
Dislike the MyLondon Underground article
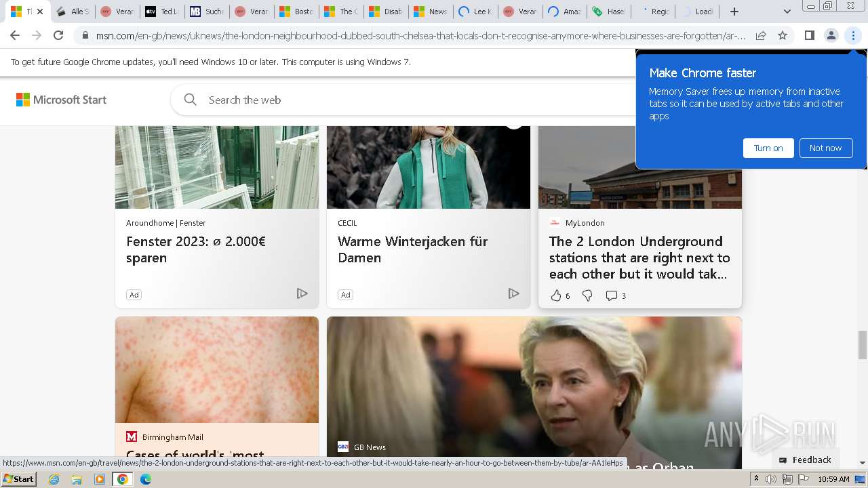click(x=587, y=296)
